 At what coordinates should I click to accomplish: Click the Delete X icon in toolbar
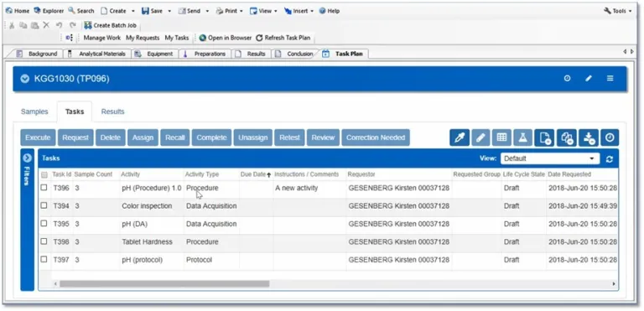[x=46, y=25]
